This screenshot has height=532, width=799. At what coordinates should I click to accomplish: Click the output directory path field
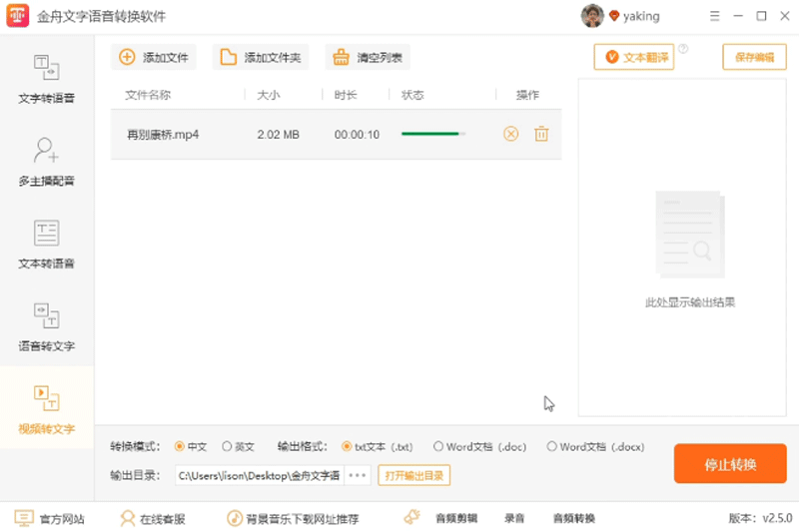pyautogui.click(x=259, y=475)
